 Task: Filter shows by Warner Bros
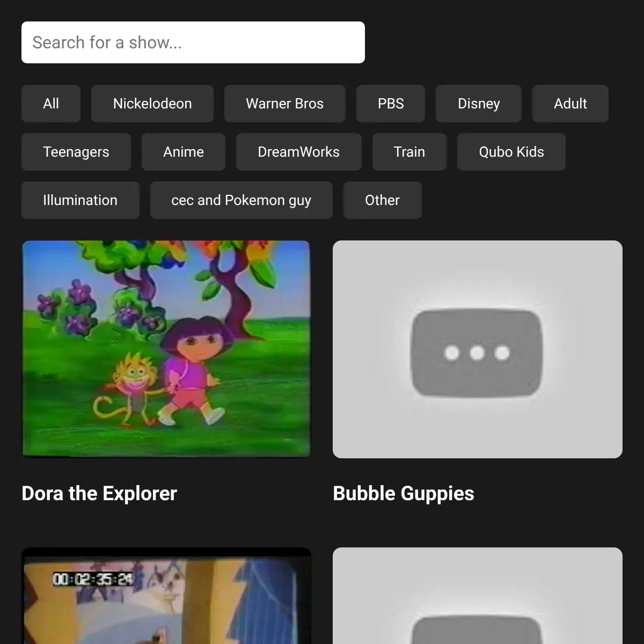285,104
